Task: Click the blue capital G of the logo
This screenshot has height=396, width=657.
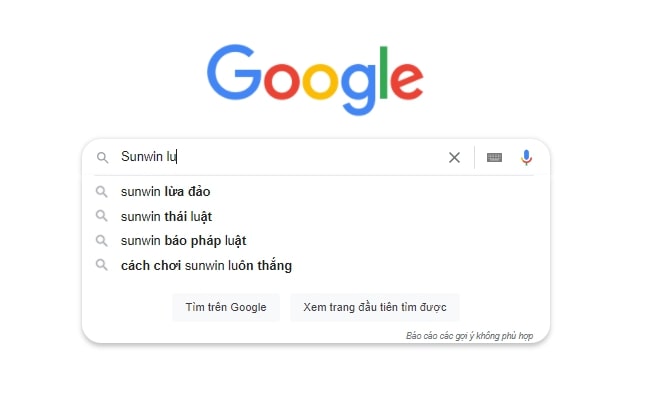Action: 234,72
